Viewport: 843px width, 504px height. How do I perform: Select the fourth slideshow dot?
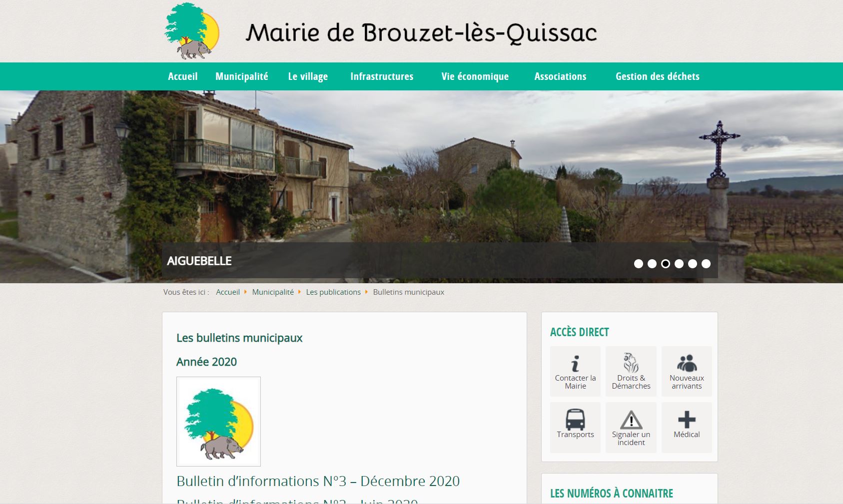click(679, 264)
